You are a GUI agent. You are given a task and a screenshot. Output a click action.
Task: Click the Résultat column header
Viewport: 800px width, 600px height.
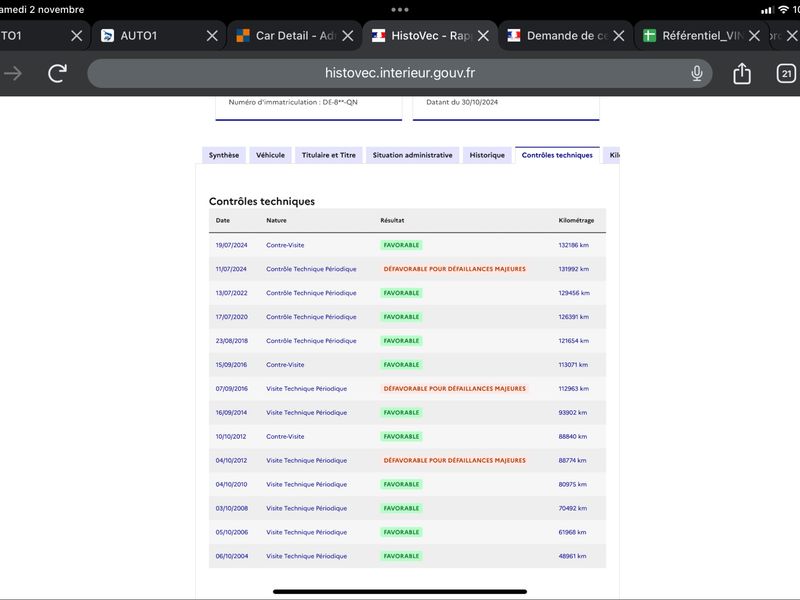click(x=392, y=220)
